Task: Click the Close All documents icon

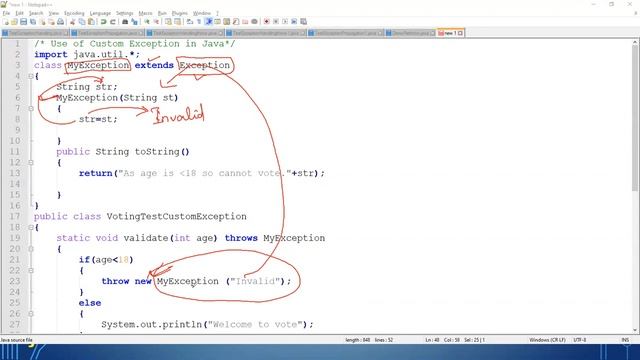Action: [51, 21]
